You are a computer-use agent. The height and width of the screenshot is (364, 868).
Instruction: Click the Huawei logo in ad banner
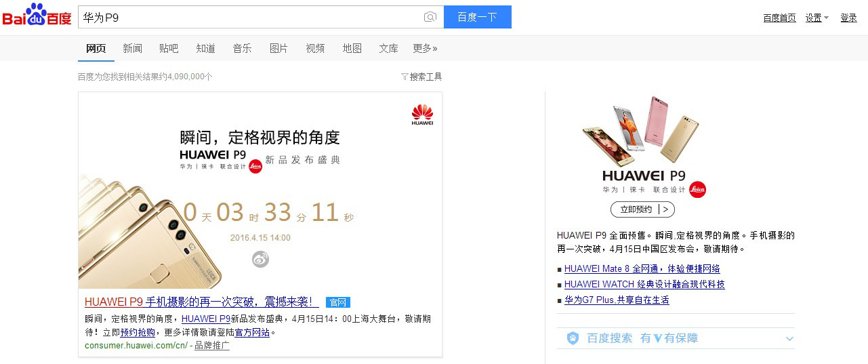point(422,115)
